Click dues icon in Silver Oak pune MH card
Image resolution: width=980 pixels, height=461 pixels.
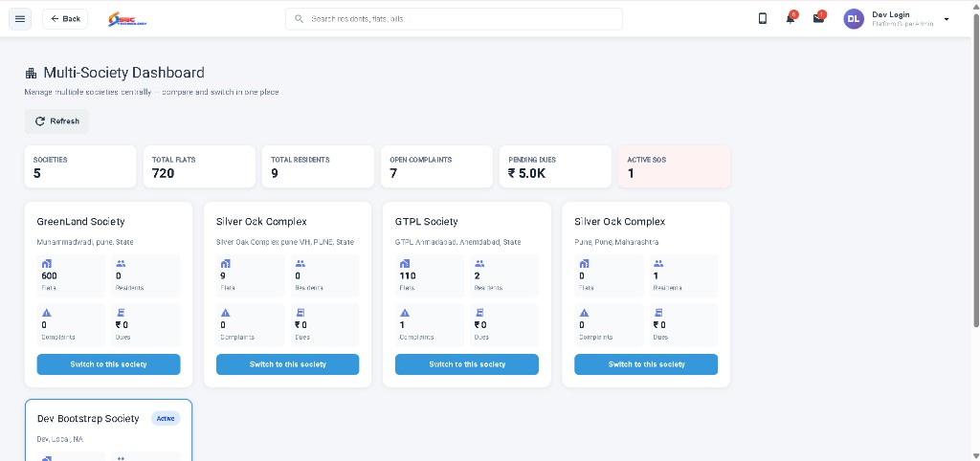click(300, 313)
